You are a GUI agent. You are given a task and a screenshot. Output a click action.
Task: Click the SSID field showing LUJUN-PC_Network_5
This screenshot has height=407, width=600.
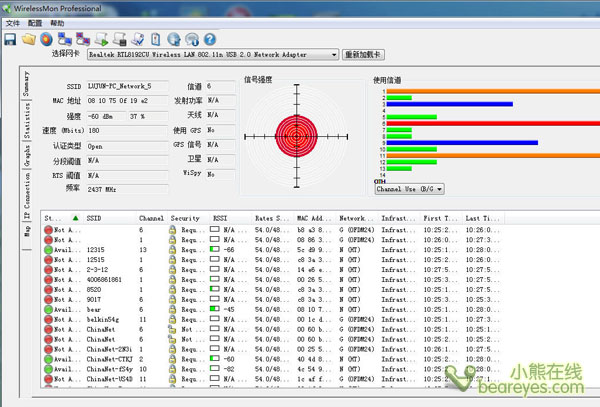pos(127,86)
